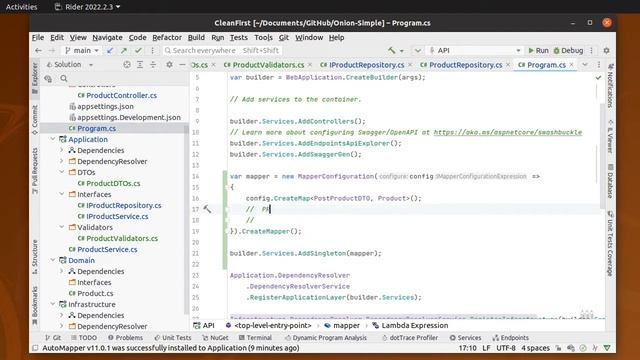Open the Notifications side panel
The height and width of the screenshot is (360, 640).
[x=610, y=86]
